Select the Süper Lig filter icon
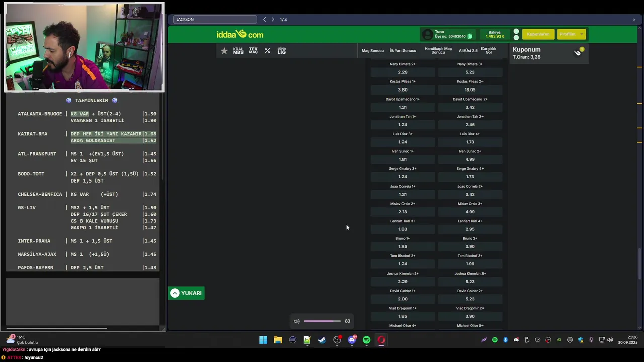 point(281,51)
